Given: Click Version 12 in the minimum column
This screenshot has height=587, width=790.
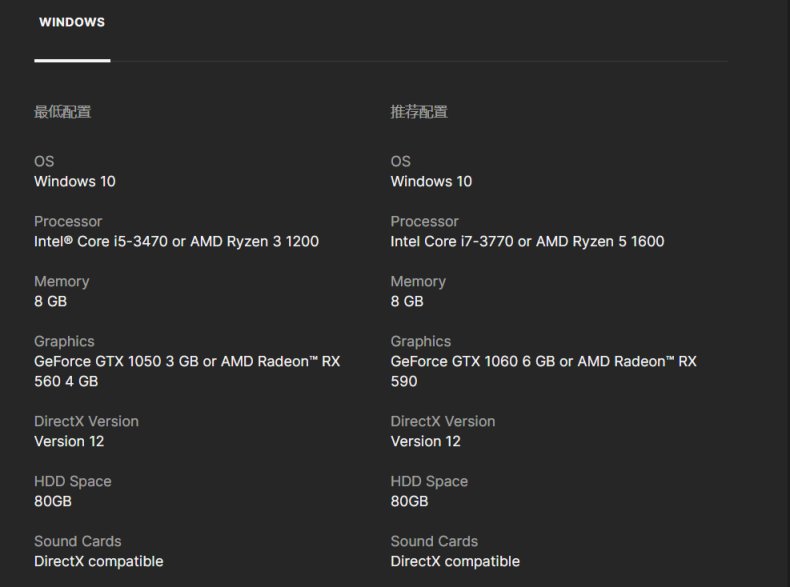Looking at the screenshot, I should click(x=69, y=441).
